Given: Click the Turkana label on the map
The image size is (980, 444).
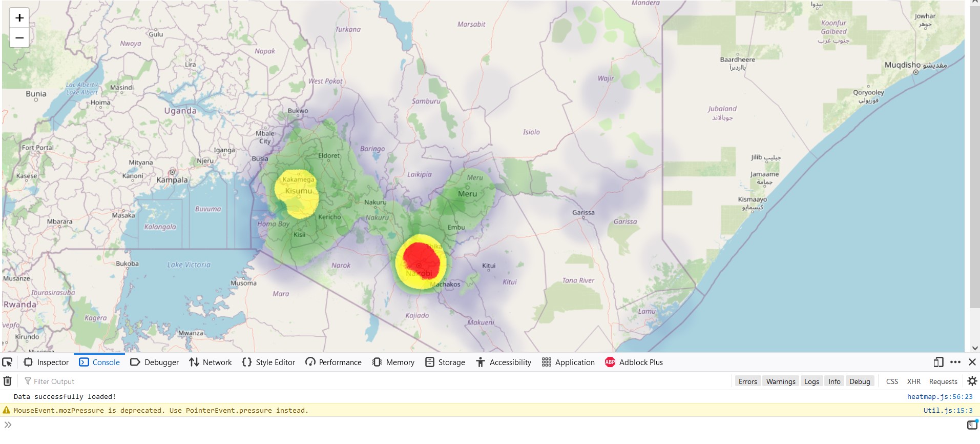Looking at the screenshot, I should [x=348, y=29].
